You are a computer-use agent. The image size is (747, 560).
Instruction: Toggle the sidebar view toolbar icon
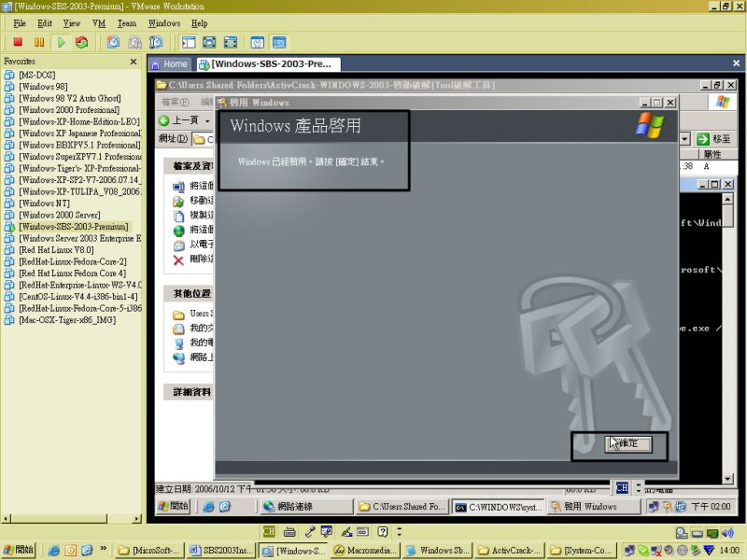tap(189, 42)
